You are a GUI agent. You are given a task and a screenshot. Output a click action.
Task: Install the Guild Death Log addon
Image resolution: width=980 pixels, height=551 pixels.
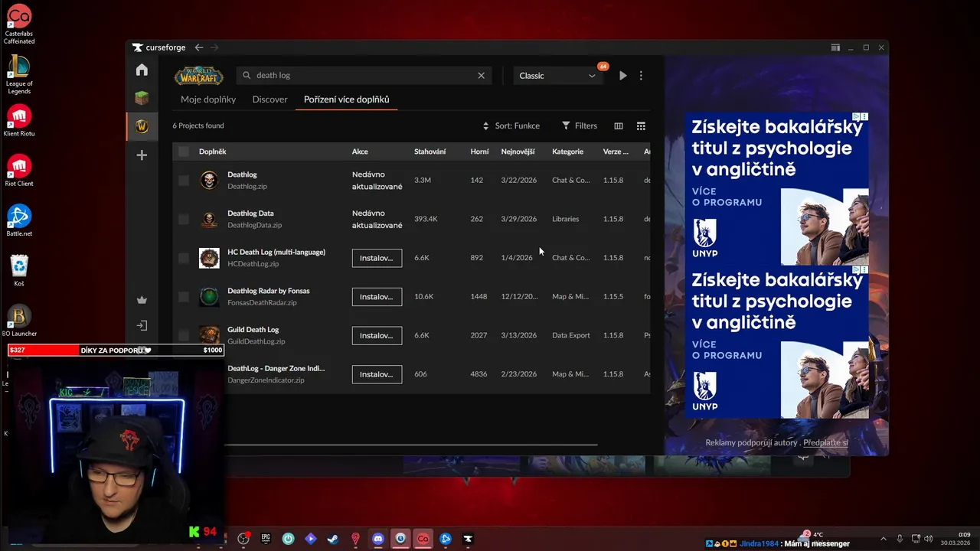click(377, 335)
